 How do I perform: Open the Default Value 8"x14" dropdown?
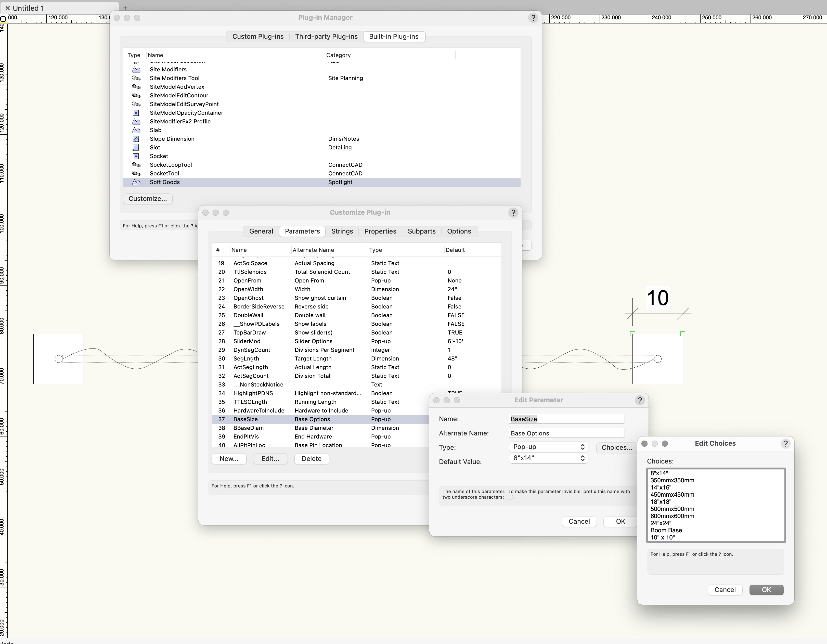(x=548, y=458)
